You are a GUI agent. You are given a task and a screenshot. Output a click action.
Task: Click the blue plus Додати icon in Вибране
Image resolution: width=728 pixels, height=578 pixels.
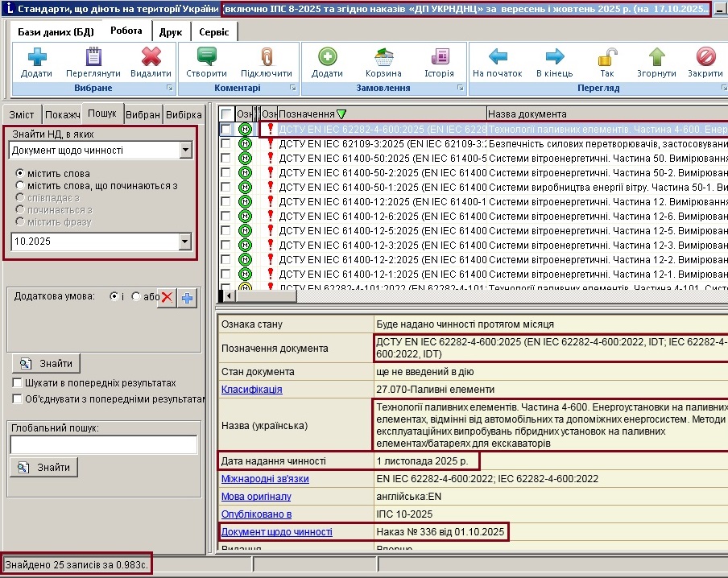click(x=36, y=58)
